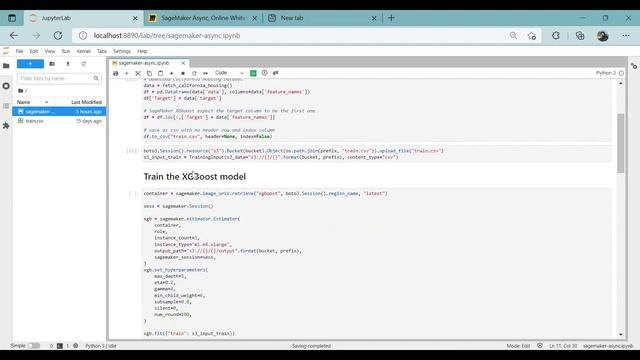640x360 pixels.
Task: Paste cell from clipboard icon
Action: 160,73
